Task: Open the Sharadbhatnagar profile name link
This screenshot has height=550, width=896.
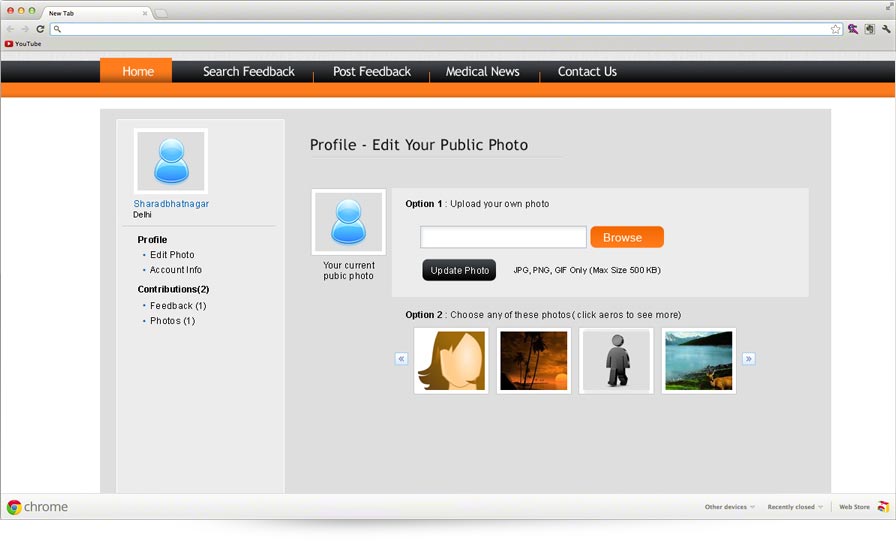Action: [x=171, y=204]
